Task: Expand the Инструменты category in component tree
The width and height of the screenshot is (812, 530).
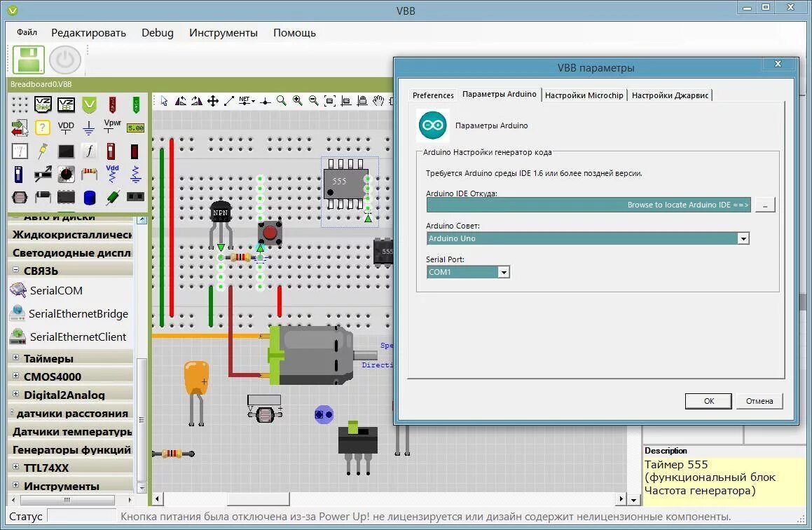Action: click(16, 485)
